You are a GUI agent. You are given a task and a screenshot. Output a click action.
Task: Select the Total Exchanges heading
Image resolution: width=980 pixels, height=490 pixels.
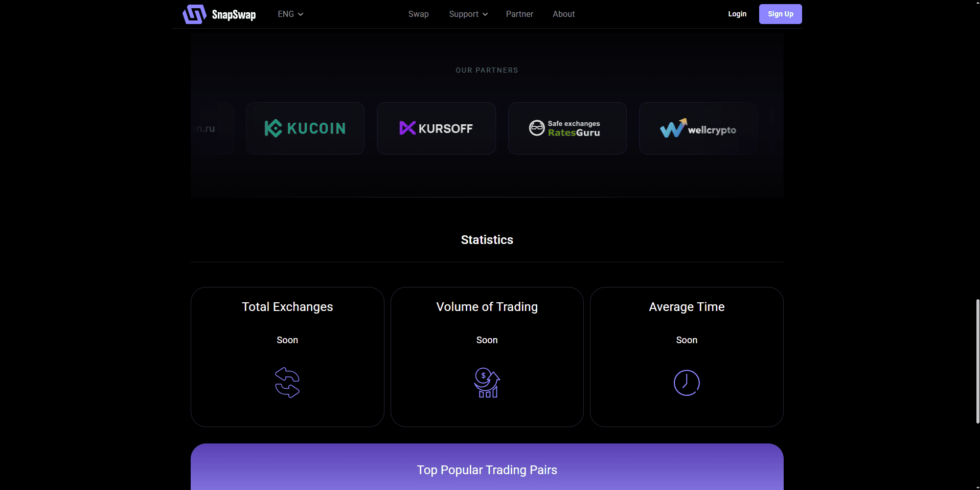pos(287,307)
